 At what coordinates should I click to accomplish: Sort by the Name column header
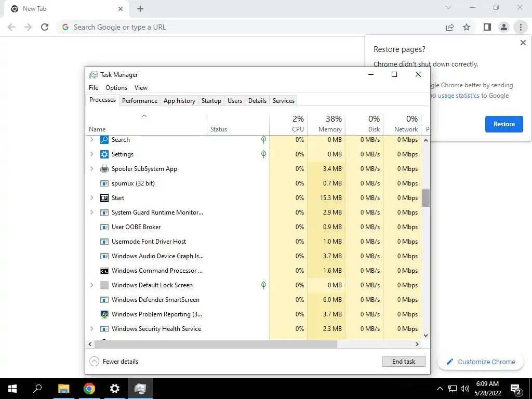146,124
